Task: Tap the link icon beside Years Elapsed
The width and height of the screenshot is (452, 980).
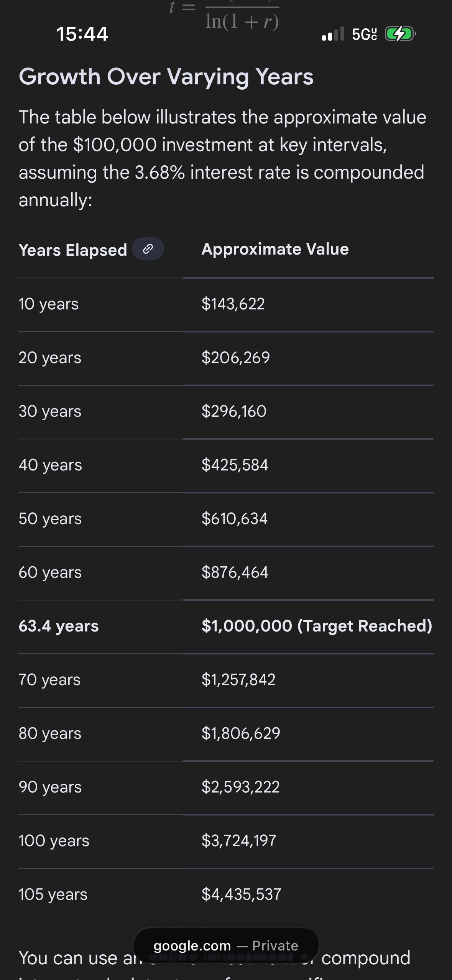Action: click(x=148, y=249)
